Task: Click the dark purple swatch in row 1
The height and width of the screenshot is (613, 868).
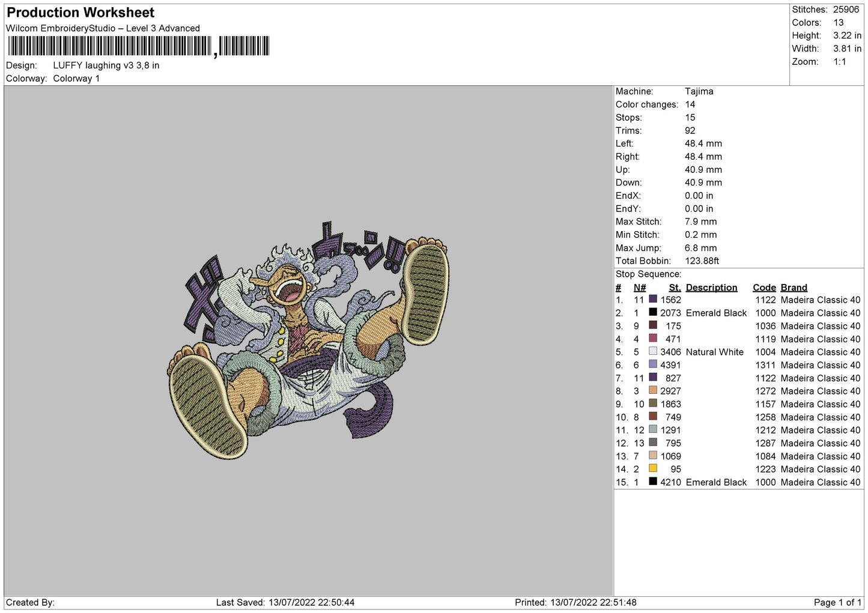Action: pyautogui.click(x=653, y=299)
